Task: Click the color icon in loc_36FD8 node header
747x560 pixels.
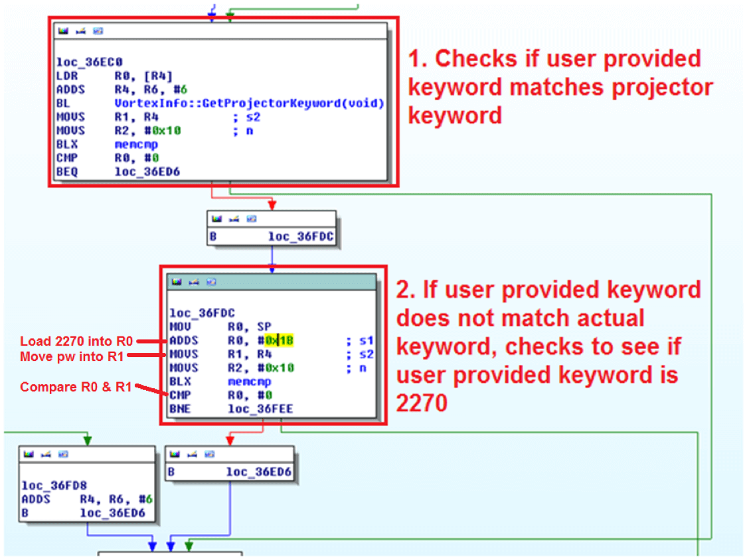Action: [29, 455]
